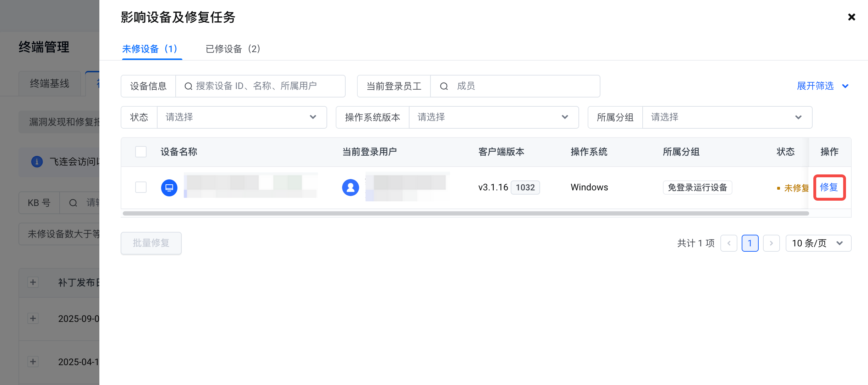Click the info icon in the background notice
The height and width of the screenshot is (385, 868).
37,162
